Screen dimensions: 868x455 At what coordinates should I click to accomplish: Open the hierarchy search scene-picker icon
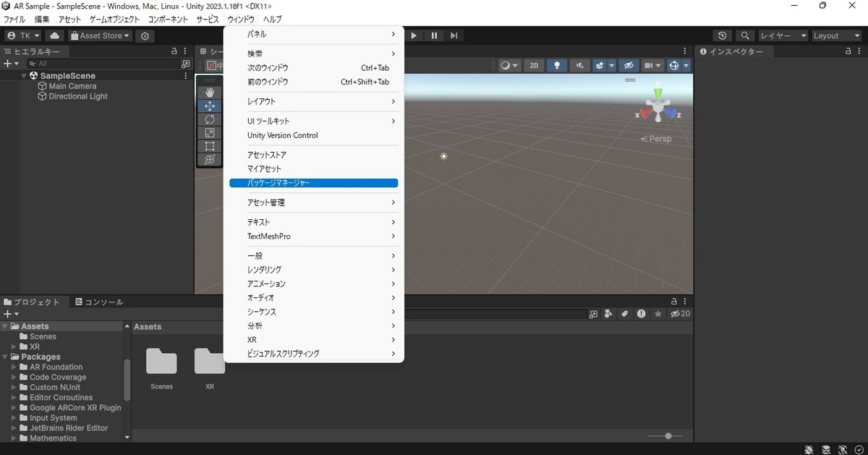pos(185,64)
